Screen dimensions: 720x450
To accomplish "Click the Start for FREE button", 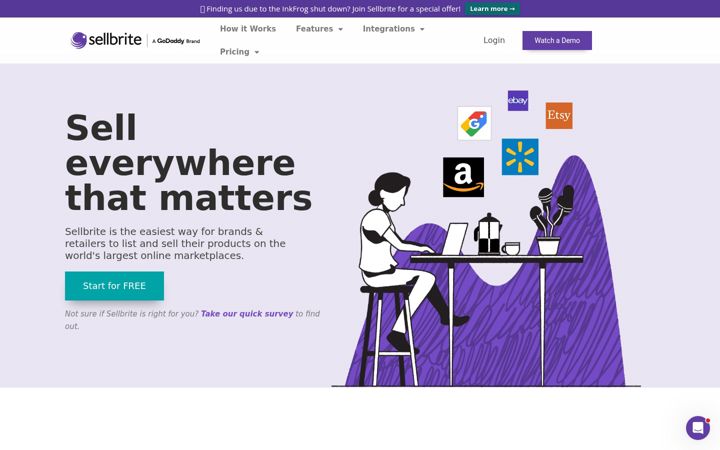I will point(114,286).
